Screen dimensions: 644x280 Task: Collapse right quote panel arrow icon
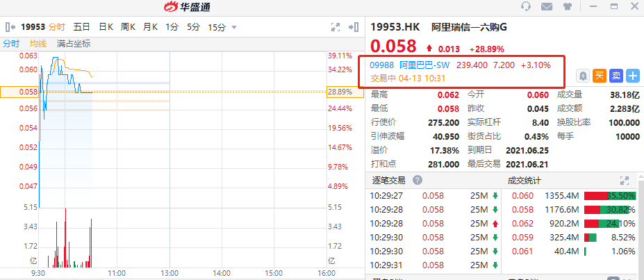click(353, 27)
